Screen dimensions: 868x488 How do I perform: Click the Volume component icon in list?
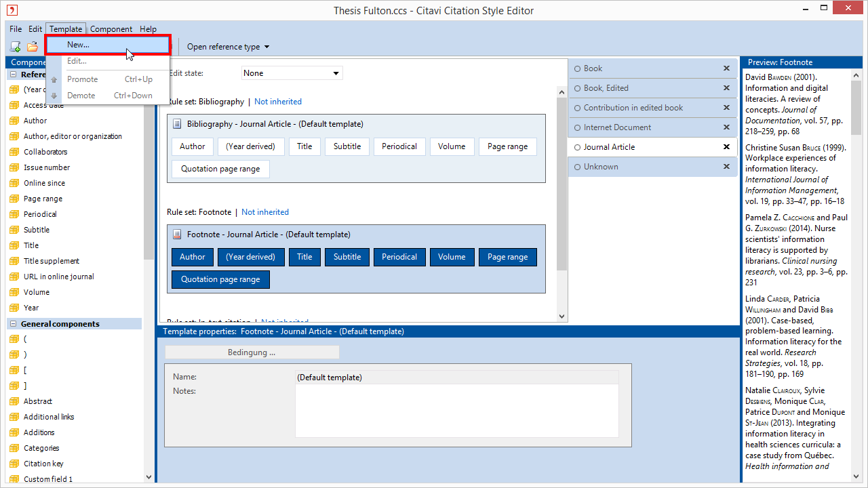coord(14,292)
